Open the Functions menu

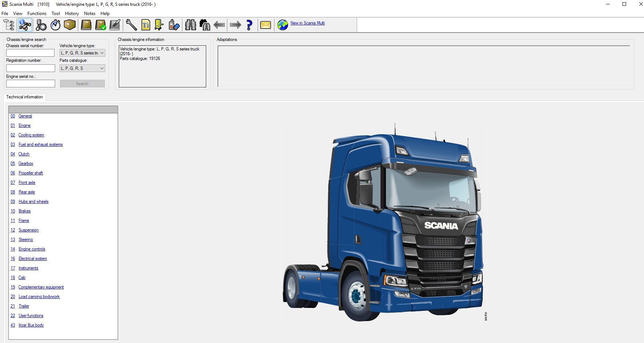[37, 13]
